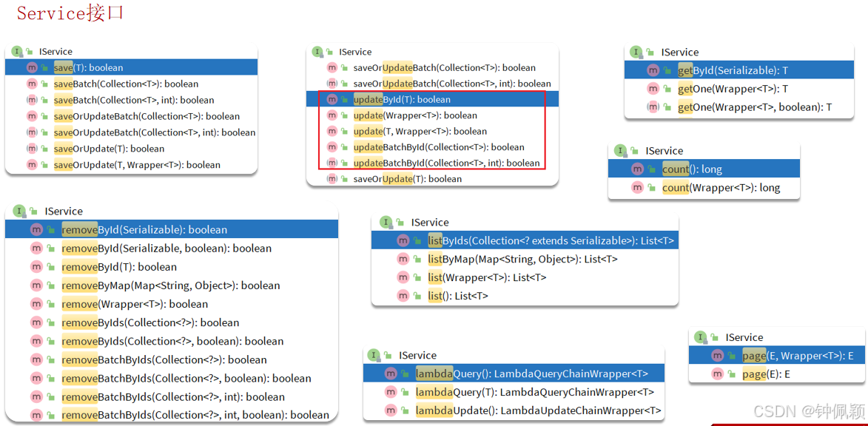868x426 pixels.
Task: Select the removeBatchByIds(Collection<?>, boolean): boolean row
Action: [172, 379]
